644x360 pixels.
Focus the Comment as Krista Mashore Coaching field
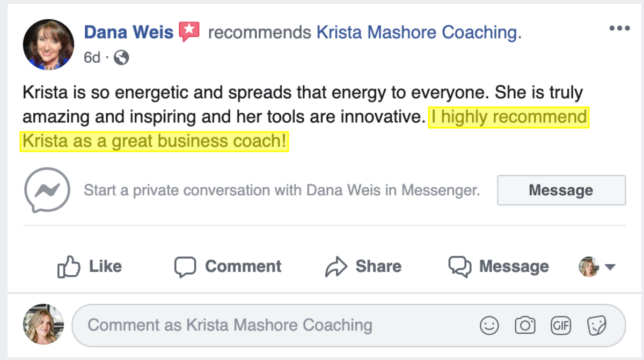[x=349, y=326]
